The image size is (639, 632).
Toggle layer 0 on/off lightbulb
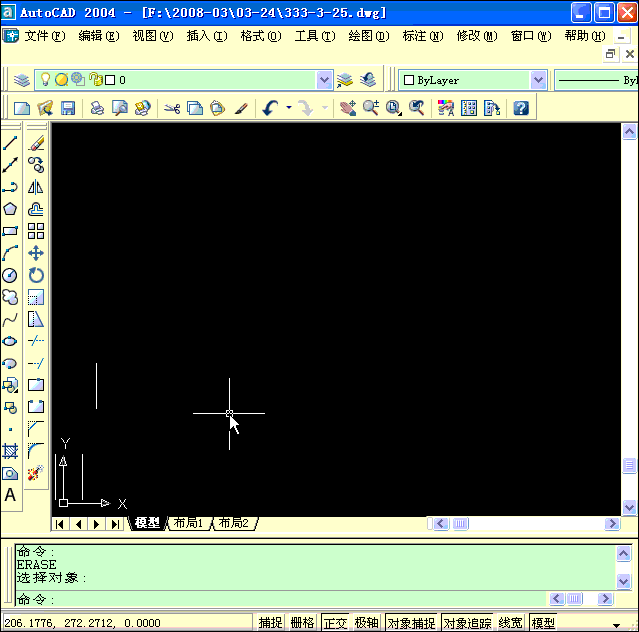coord(45,79)
